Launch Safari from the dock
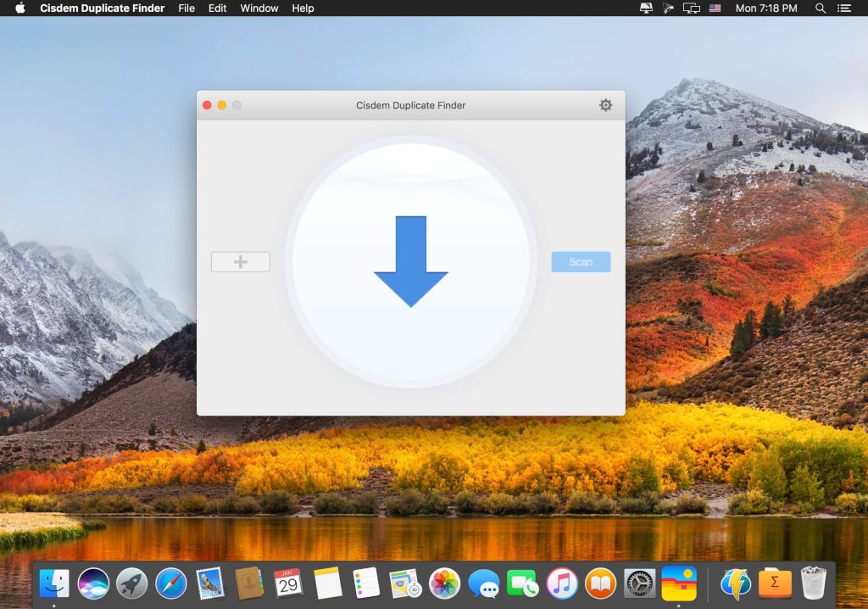The width and height of the screenshot is (868, 609). click(171, 584)
